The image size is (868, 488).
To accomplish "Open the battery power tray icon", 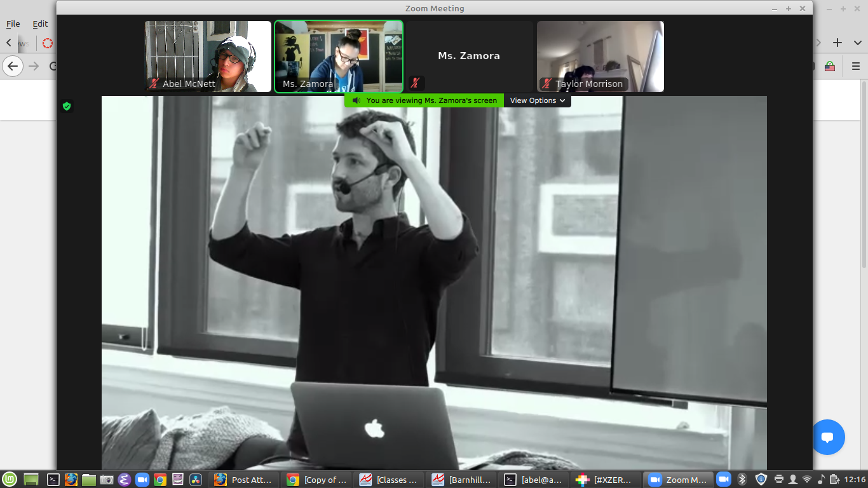I will pyautogui.click(x=835, y=480).
